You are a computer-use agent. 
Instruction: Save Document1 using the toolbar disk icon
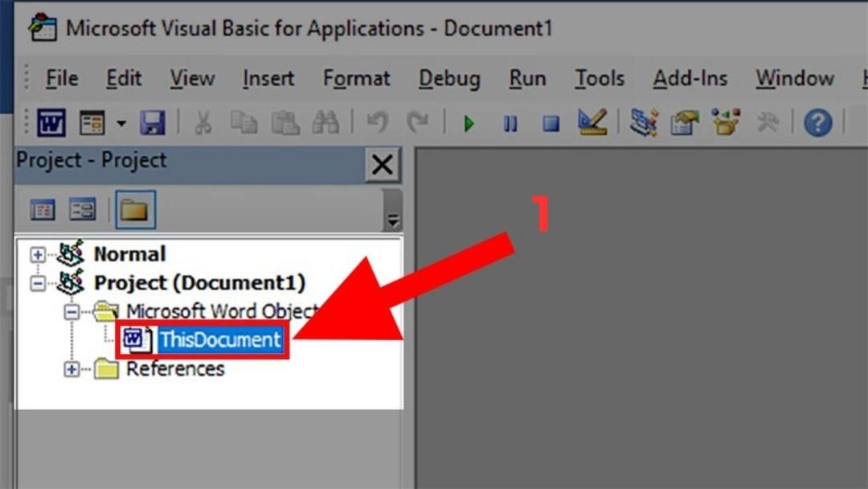[x=153, y=121]
